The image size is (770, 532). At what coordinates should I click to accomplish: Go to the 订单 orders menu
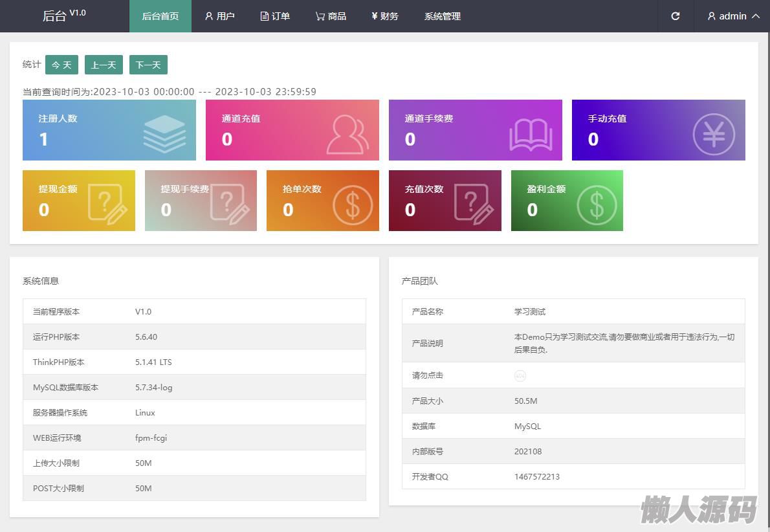pyautogui.click(x=275, y=16)
